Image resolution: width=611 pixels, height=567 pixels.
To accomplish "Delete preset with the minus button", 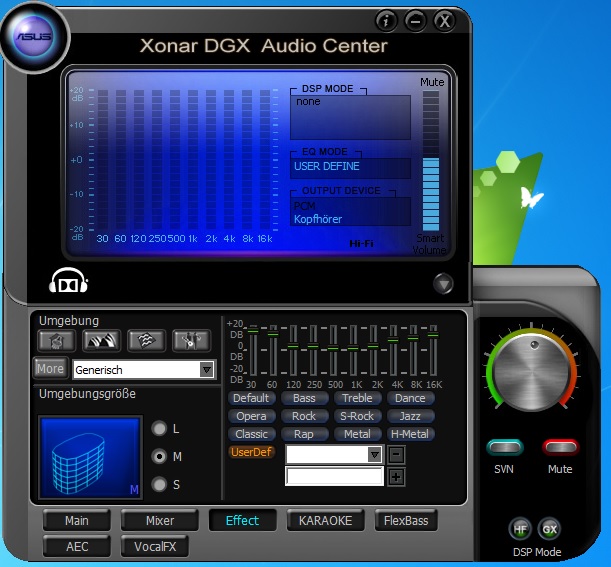I will click(396, 454).
